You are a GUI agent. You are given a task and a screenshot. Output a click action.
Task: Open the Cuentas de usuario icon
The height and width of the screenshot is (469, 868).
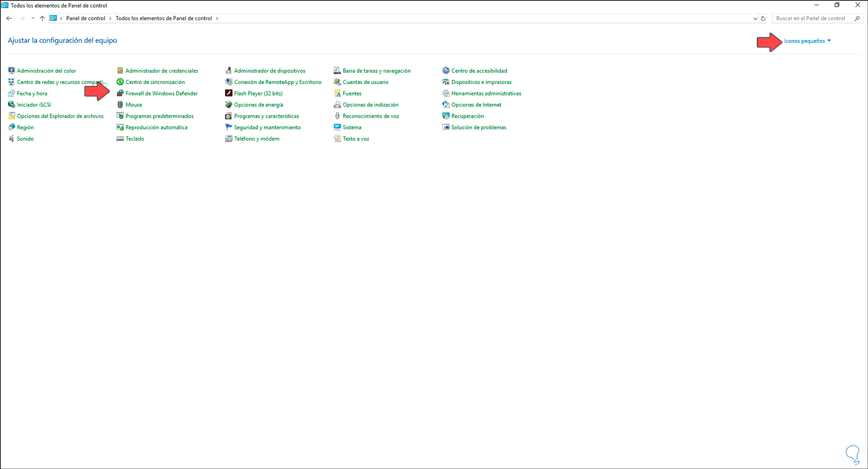click(338, 82)
